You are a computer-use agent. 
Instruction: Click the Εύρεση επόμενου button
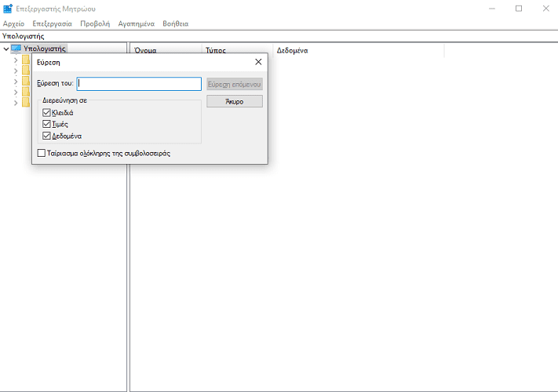click(x=235, y=84)
